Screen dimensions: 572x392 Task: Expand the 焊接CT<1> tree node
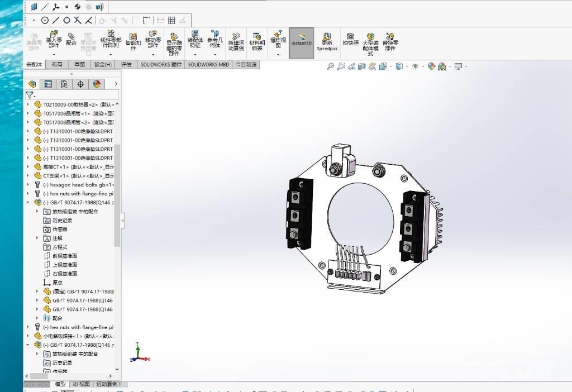(x=28, y=167)
